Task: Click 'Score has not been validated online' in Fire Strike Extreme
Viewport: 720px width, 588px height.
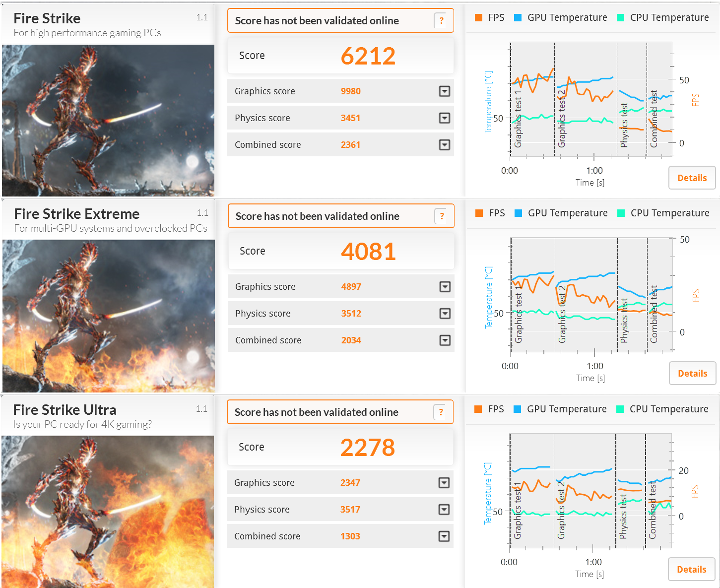Action: tap(318, 216)
